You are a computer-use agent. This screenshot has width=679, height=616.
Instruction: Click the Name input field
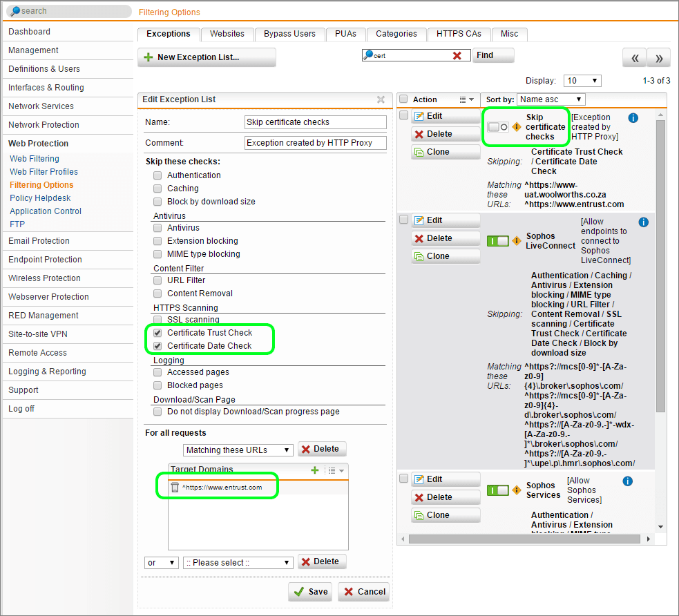[315, 122]
